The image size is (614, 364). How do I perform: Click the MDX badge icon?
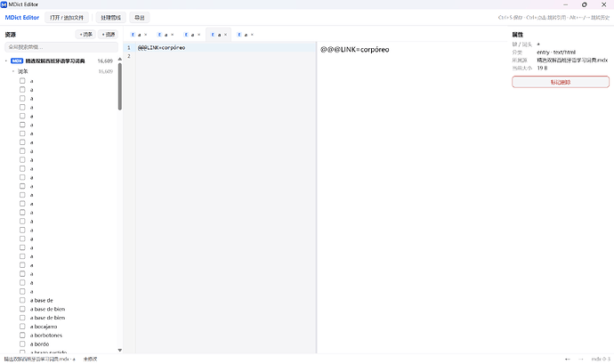coord(17,61)
